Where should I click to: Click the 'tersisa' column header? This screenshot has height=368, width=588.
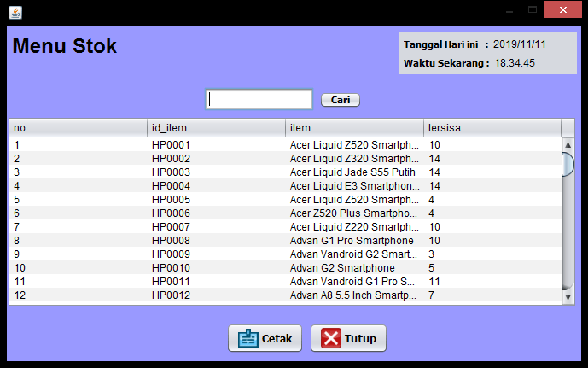[x=492, y=127]
